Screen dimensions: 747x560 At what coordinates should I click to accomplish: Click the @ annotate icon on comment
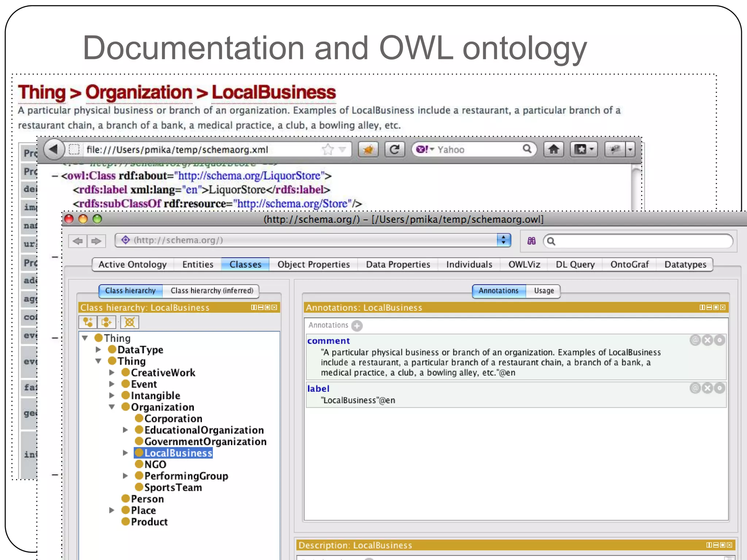click(x=695, y=340)
